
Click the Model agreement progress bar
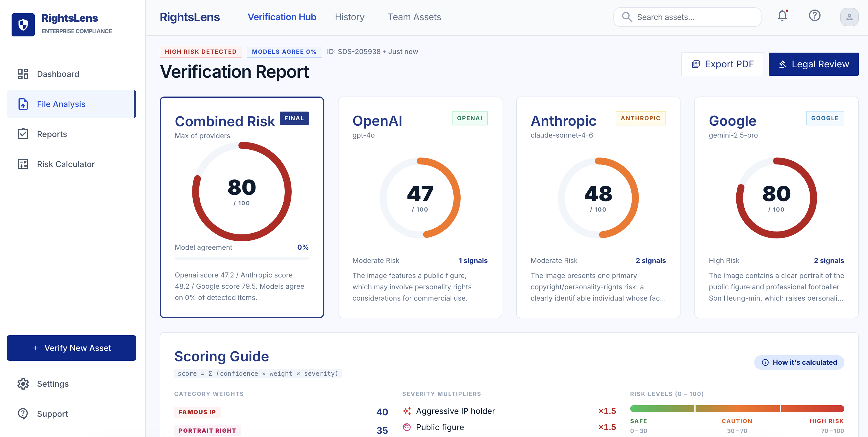pyautogui.click(x=242, y=258)
